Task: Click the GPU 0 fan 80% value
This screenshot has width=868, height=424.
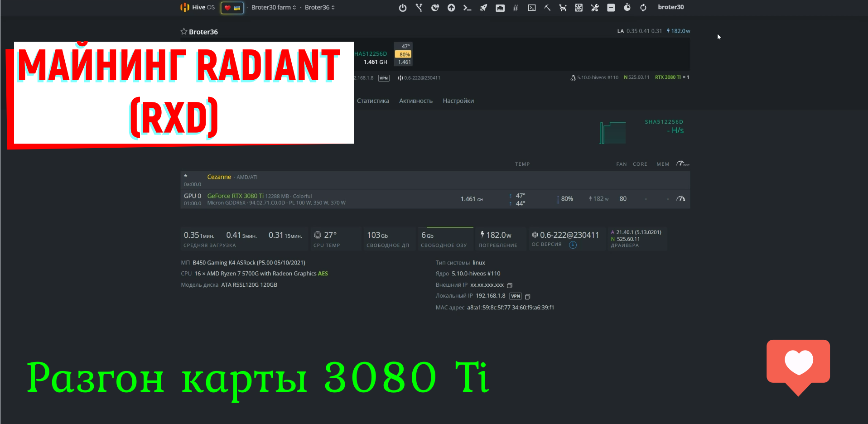Action: coord(567,199)
